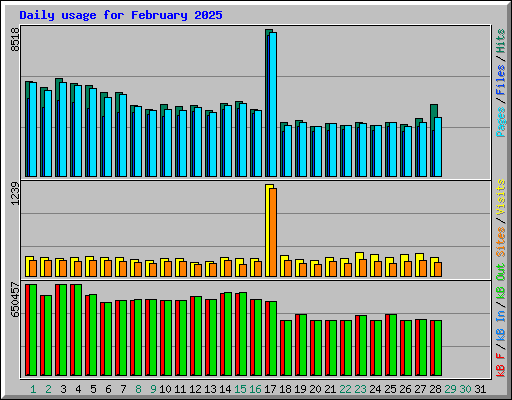Click the green kB Out bar for day 19
The height and width of the screenshot is (400, 512).
303,345
